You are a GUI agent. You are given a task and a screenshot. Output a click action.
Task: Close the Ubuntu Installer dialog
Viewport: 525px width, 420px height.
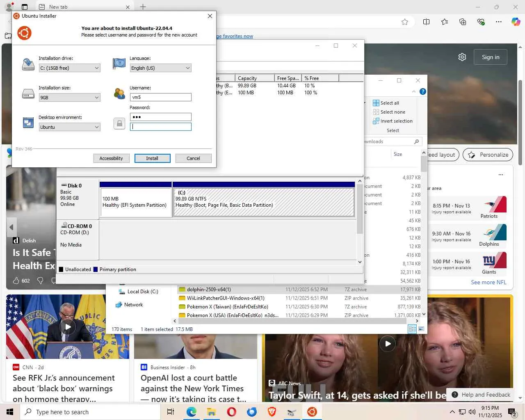(210, 16)
